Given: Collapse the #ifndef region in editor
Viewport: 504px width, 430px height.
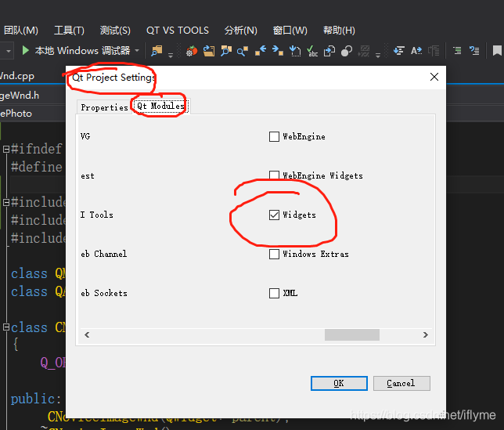Looking at the screenshot, I should pos(6,150).
